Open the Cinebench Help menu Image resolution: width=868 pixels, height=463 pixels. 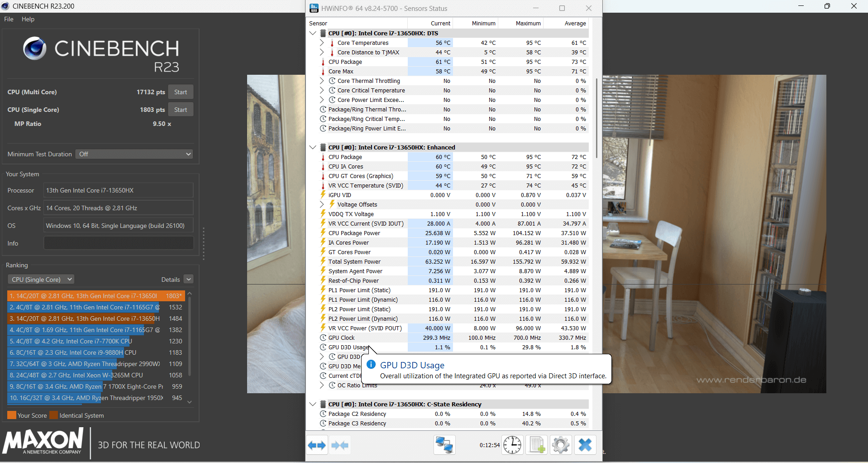28,19
